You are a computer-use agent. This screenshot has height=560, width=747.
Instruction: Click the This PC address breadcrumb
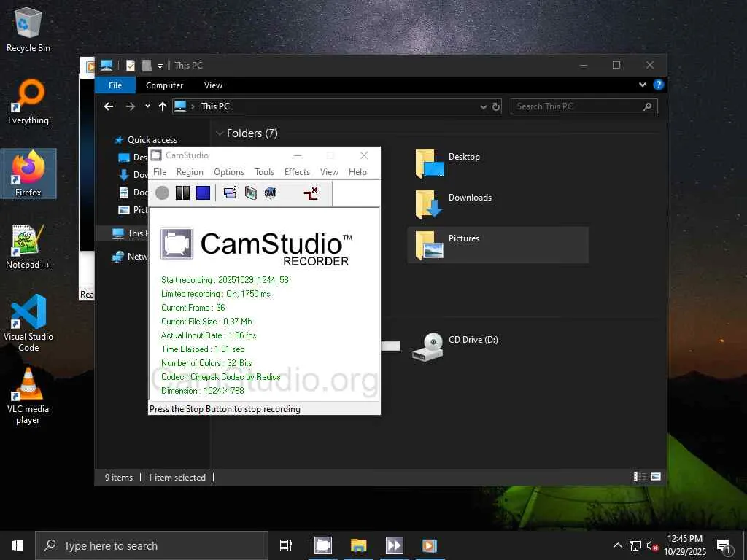[215, 106]
